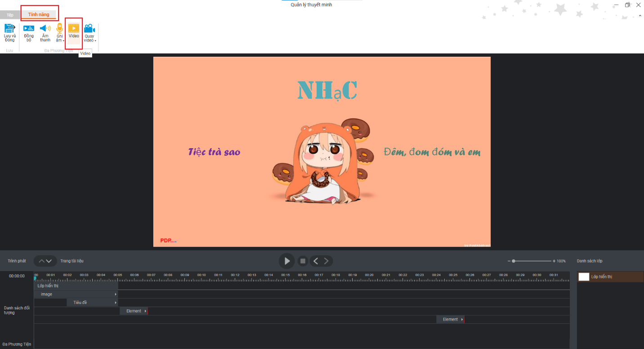
Task: Click the timeline playhead marker at start
Action: click(x=35, y=278)
